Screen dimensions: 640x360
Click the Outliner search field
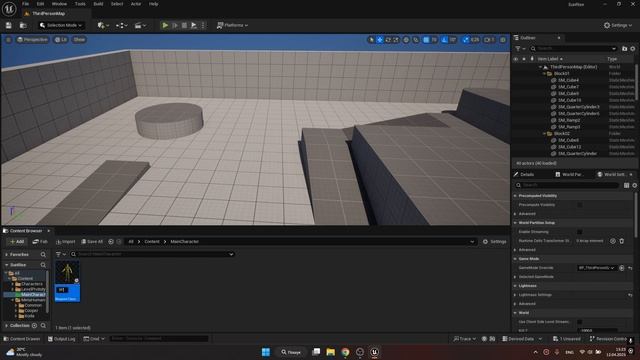(x=573, y=49)
